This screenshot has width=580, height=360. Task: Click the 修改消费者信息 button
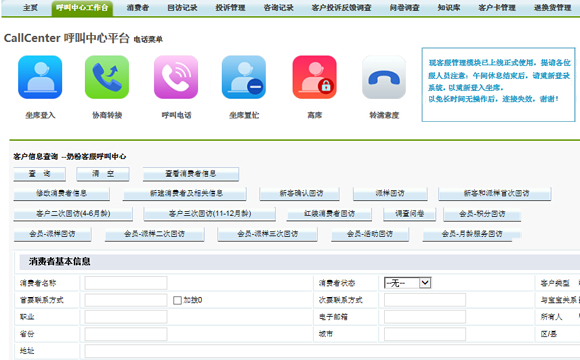[x=61, y=194]
